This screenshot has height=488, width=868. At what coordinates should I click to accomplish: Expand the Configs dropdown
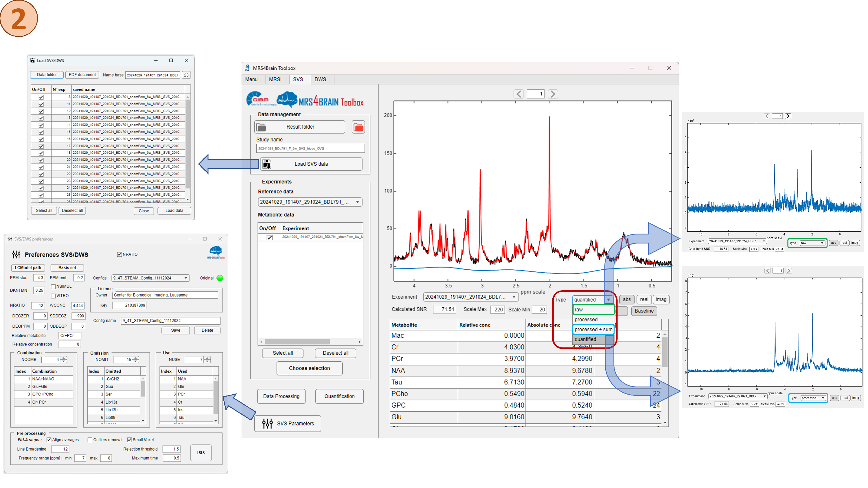click(x=186, y=278)
